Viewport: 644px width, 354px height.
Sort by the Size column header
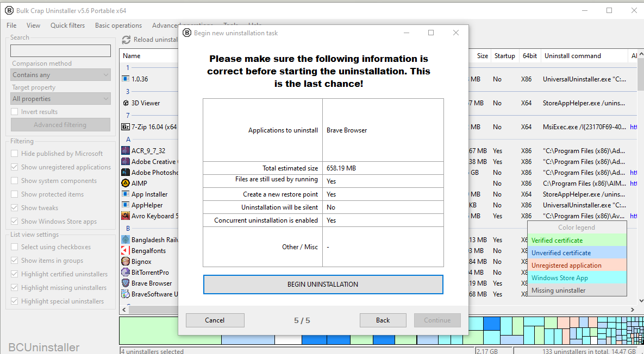[x=482, y=56]
